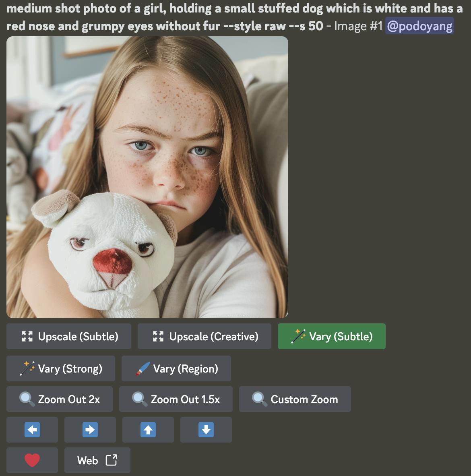Open image in Web link
This screenshot has height=476, width=471.
pos(97,460)
